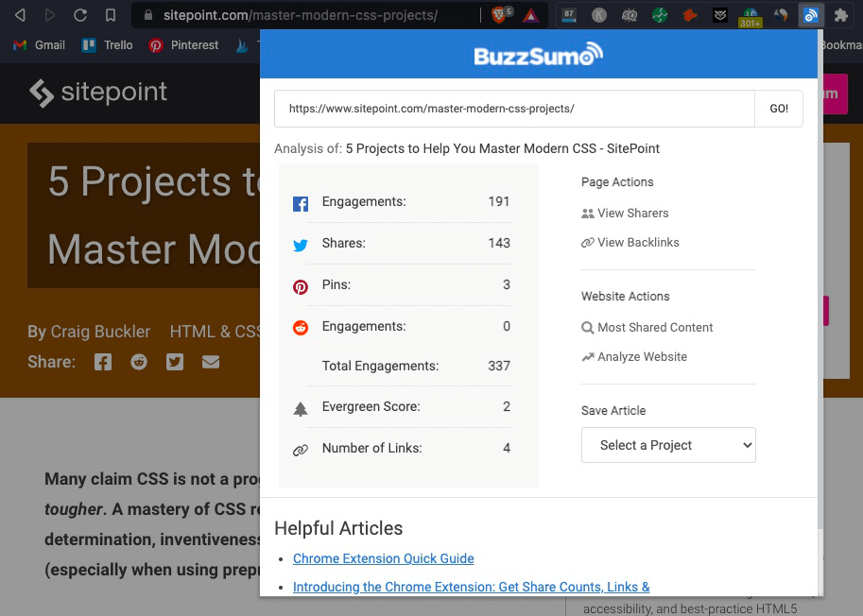Click author name Craig Buckler
Viewport: 863px width, 616px height.
pos(100,332)
